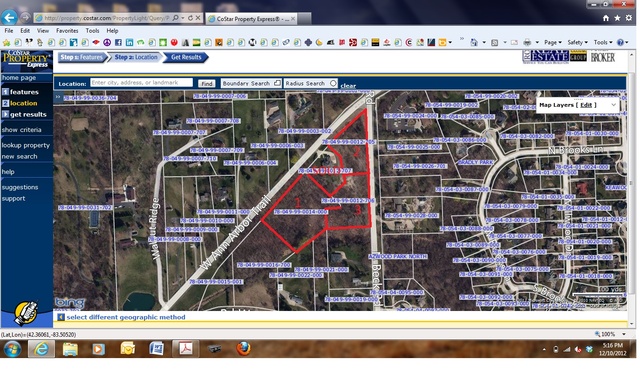Click the address bar refresh icon

click(190, 18)
